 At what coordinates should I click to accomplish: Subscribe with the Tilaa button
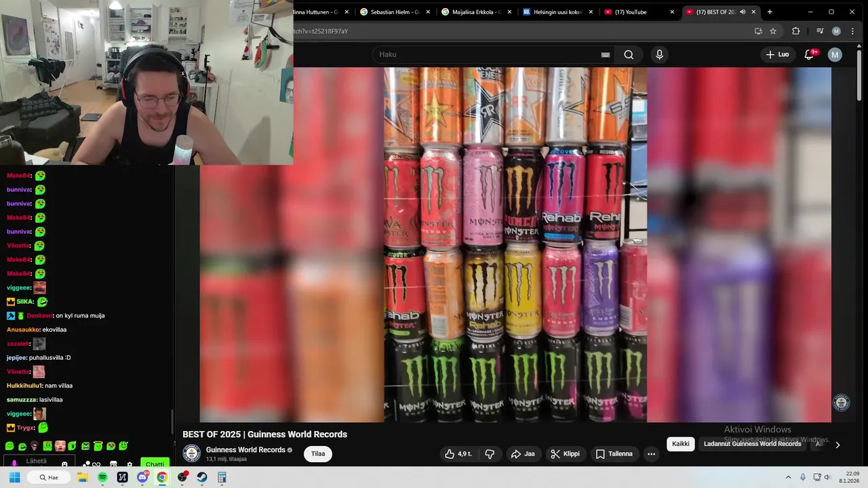[x=318, y=454]
